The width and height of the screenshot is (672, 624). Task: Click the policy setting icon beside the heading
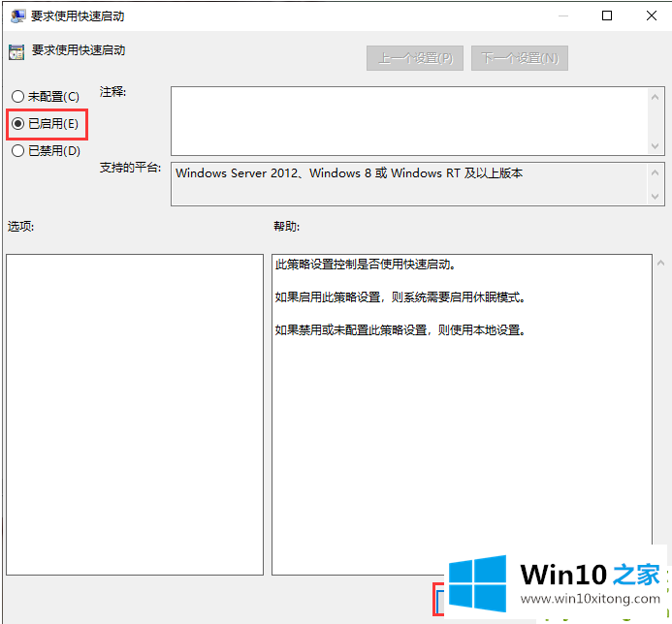pos(15,51)
